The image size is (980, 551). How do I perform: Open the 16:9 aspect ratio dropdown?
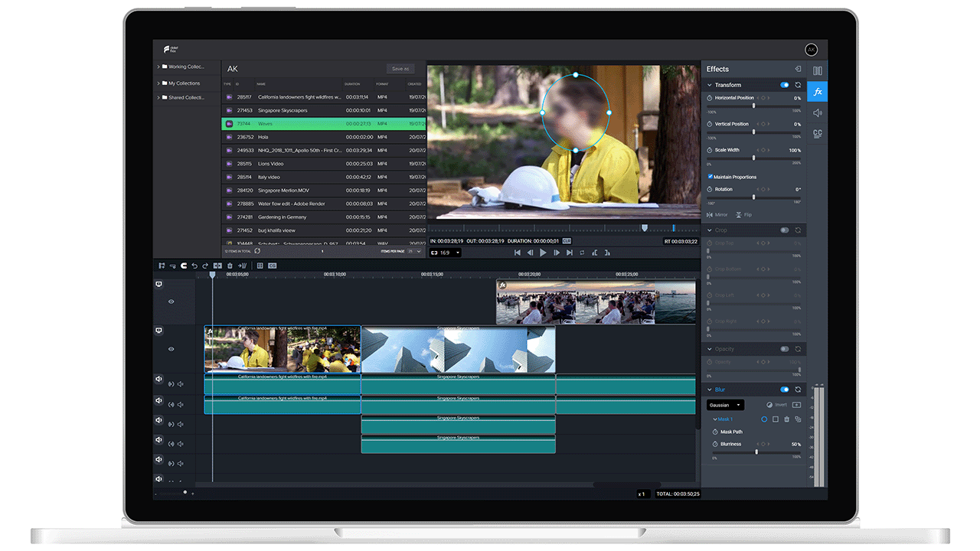[446, 253]
